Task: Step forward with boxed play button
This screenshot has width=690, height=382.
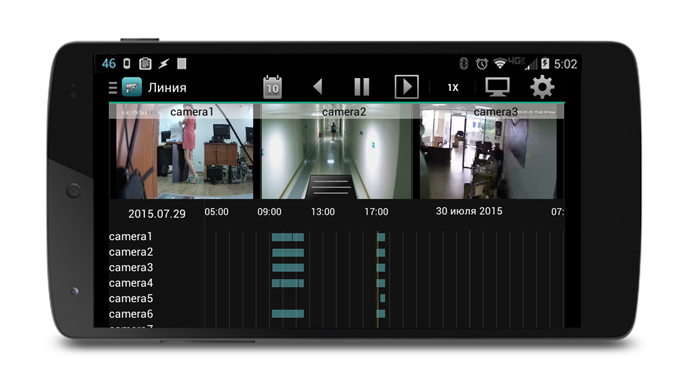Action: coord(406,87)
